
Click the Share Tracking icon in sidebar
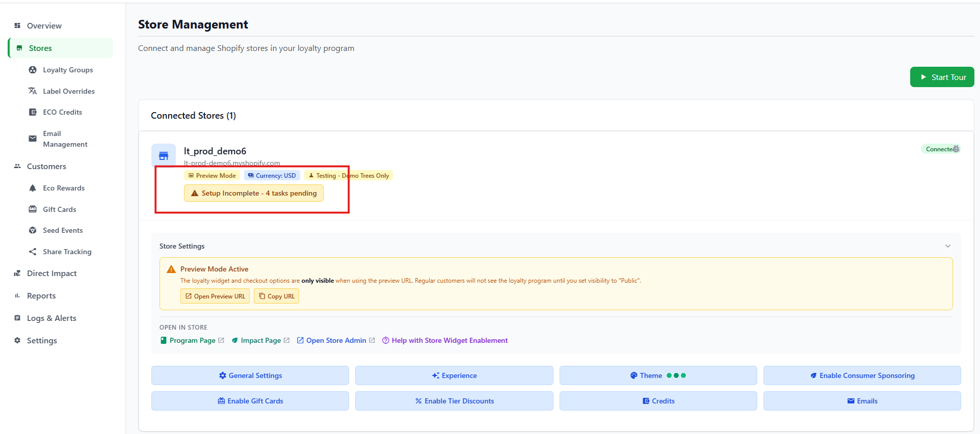pyautogui.click(x=33, y=252)
